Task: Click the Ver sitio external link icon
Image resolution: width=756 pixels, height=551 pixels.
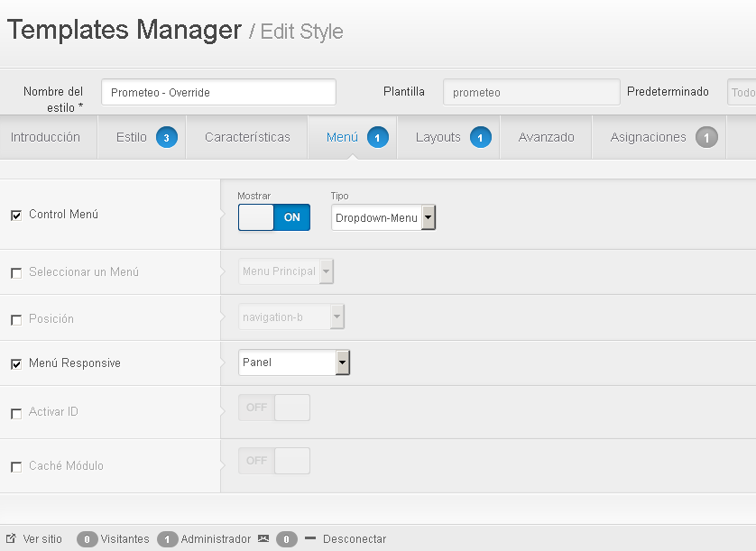Action: coord(11,538)
